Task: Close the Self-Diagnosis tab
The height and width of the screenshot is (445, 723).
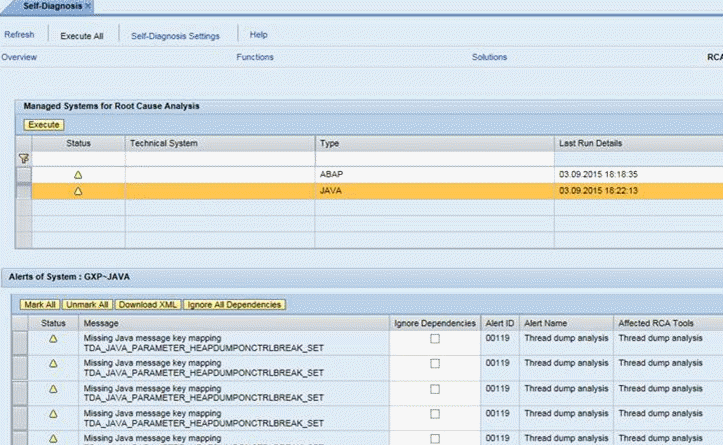Action: [88, 6]
